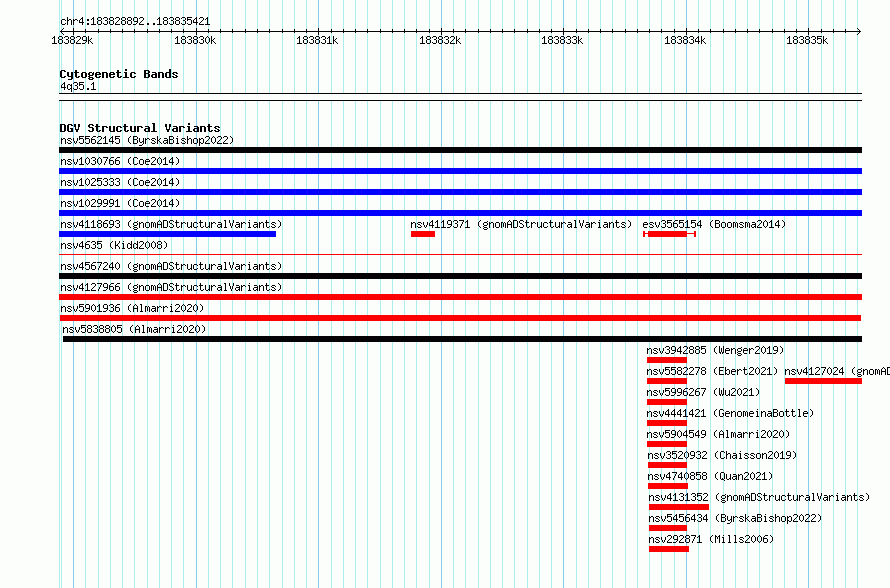Click the nsv5562145 (ByrskaBishop2022) variant label
890x588 pixels.
point(147,140)
